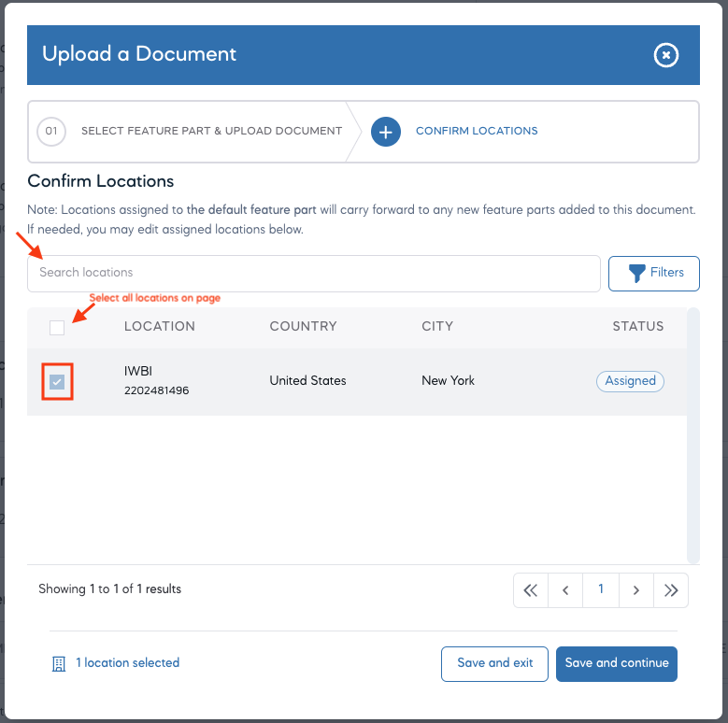Screen dimensions: 728x723
Task: Click the building icon beside location count
Action: point(59,663)
